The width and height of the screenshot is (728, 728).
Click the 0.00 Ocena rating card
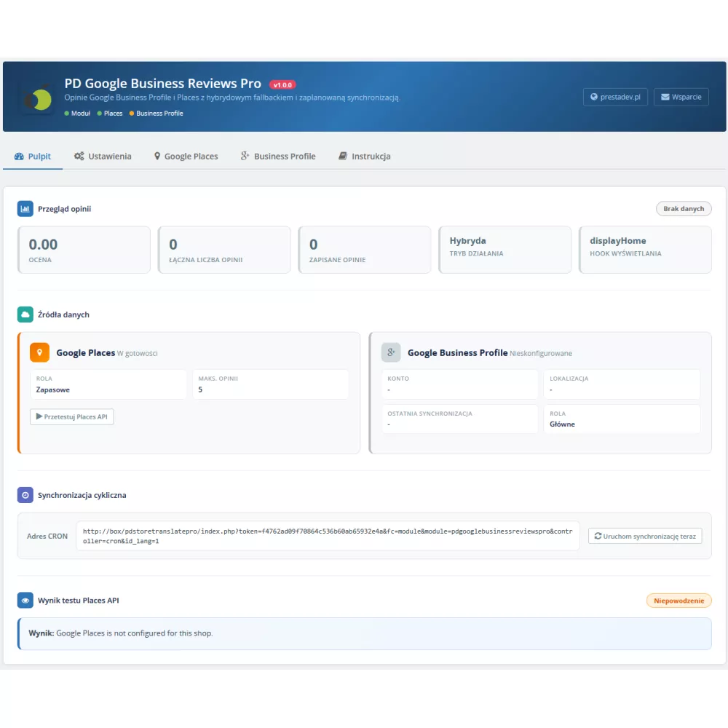[84, 250]
